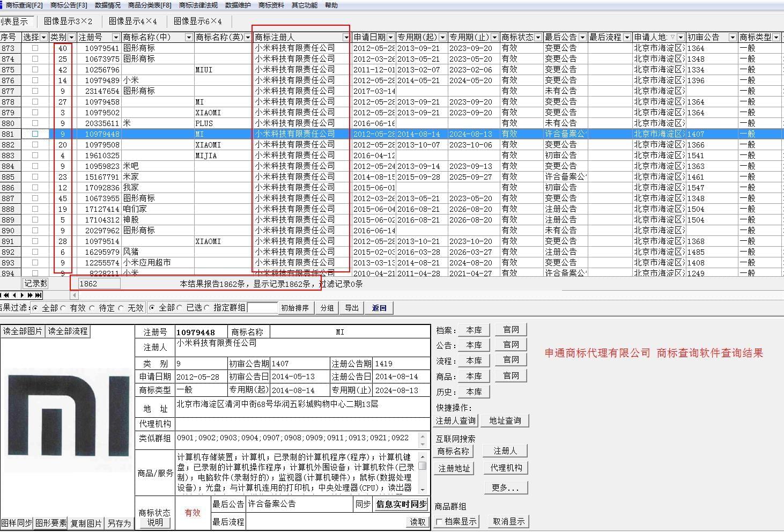Open the 数据情况 menu

[108, 5]
